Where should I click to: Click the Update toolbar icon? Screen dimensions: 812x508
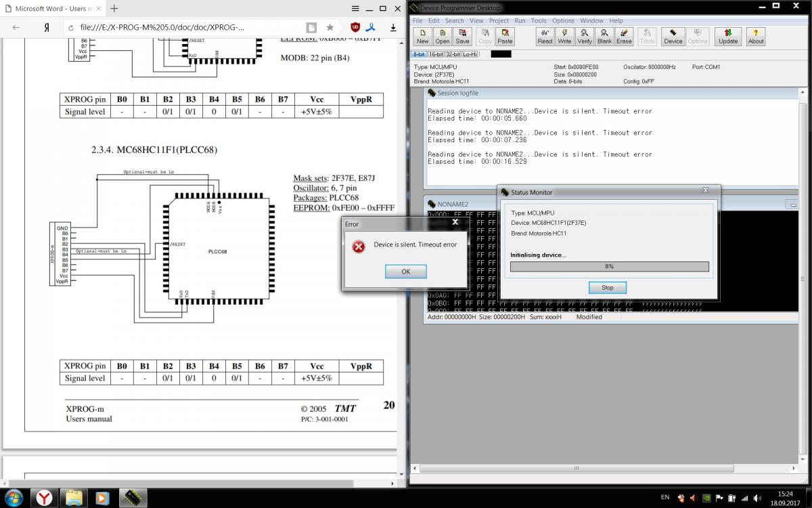pyautogui.click(x=728, y=36)
